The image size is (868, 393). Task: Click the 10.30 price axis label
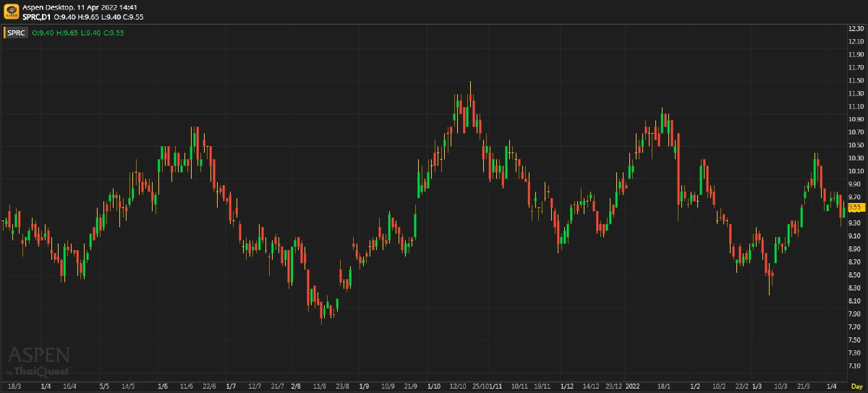pyautogui.click(x=856, y=158)
